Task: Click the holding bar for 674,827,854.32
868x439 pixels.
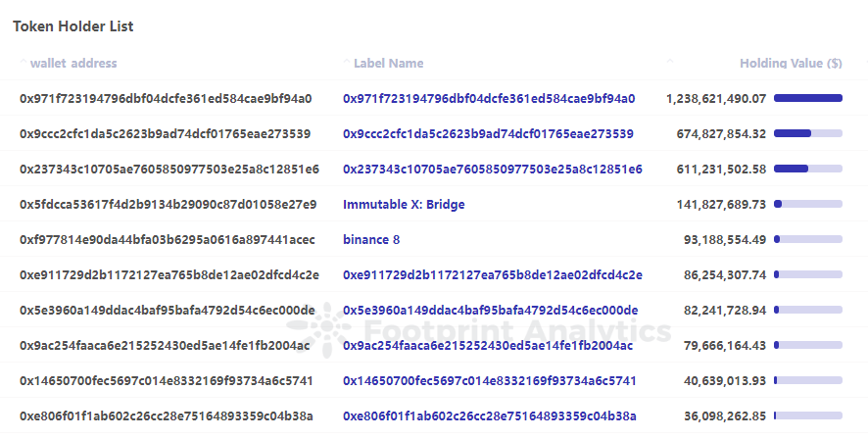Action: coord(808,134)
